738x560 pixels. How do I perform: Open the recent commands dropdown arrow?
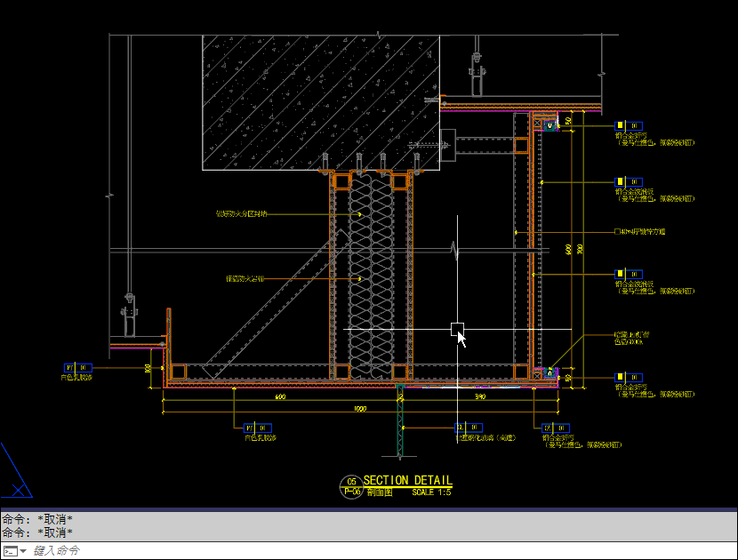[x=23, y=551]
